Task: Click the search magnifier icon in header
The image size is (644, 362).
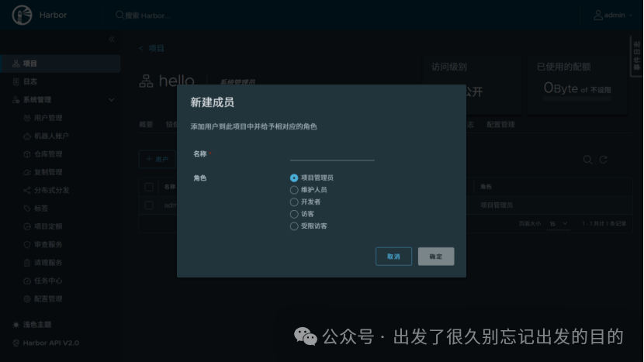Action: click(x=119, y=16)
